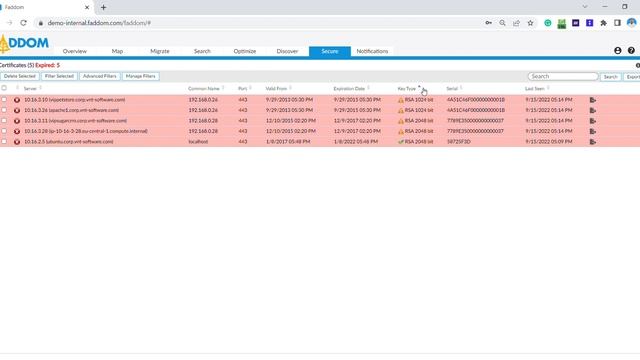Open export icon in 10.16.2.5 row
640x360 pixels.
pyautogui.click(x=593, y=142)
